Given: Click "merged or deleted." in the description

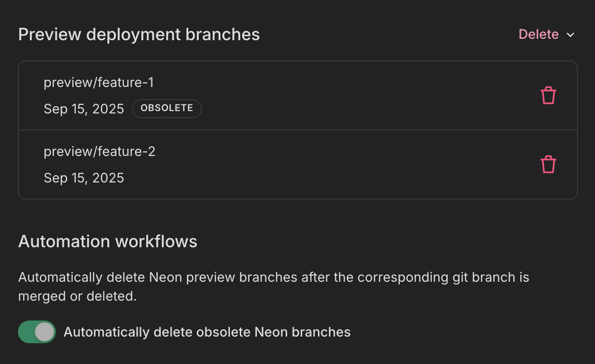Looking at the screenshot, I should point(77,296).
